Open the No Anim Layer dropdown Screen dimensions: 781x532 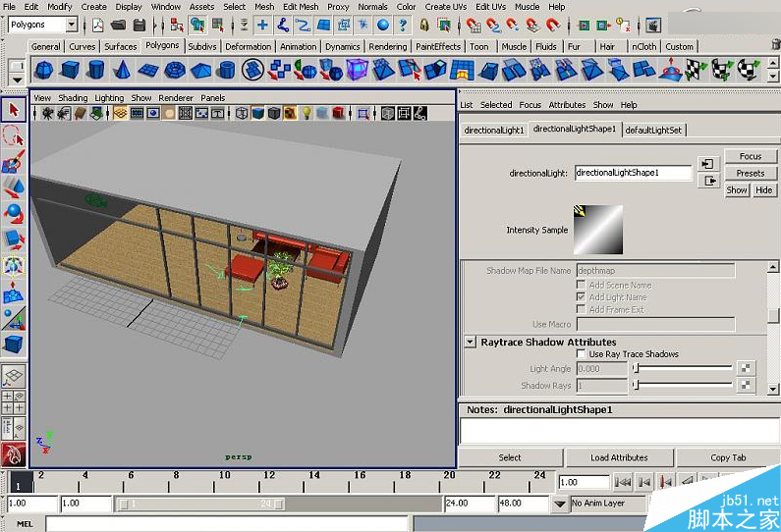coord(559,504)
